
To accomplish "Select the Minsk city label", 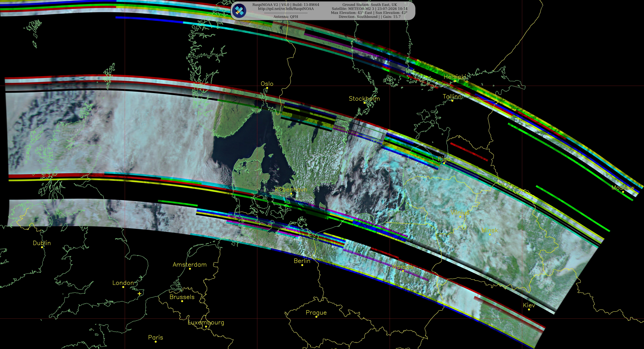I will click(x=490, y=230).
